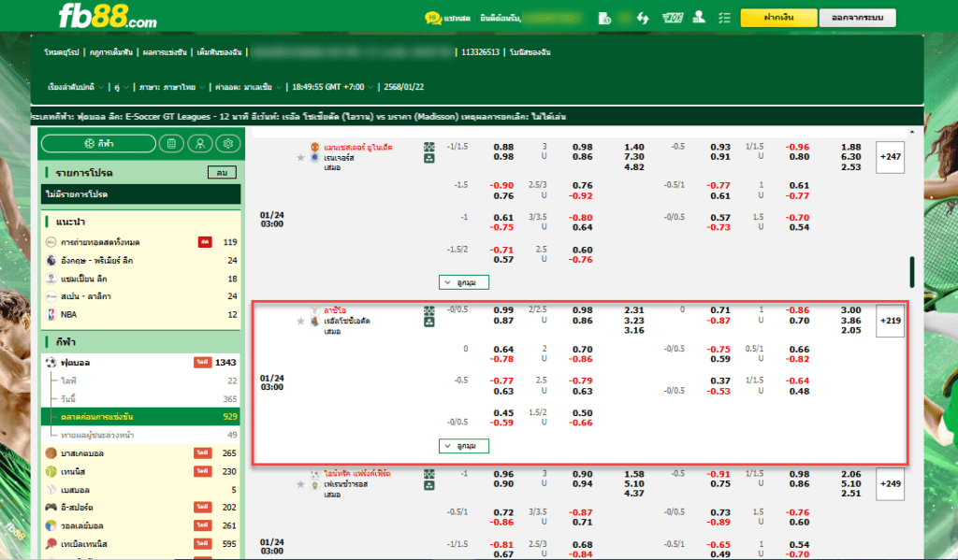Select the basketball icon in sports list

tap(51, 453)
